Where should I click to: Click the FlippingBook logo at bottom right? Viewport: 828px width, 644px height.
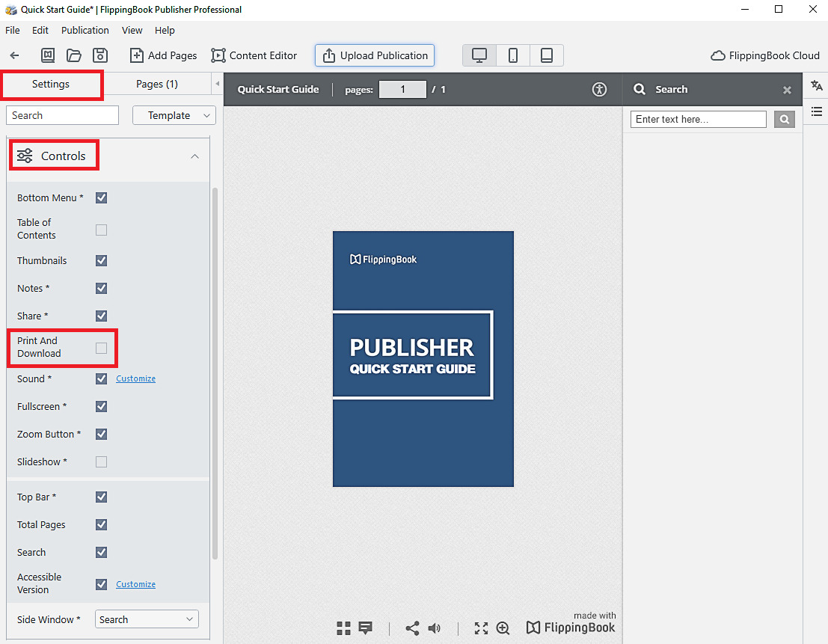pyautogui.click(x=571, y=627)
